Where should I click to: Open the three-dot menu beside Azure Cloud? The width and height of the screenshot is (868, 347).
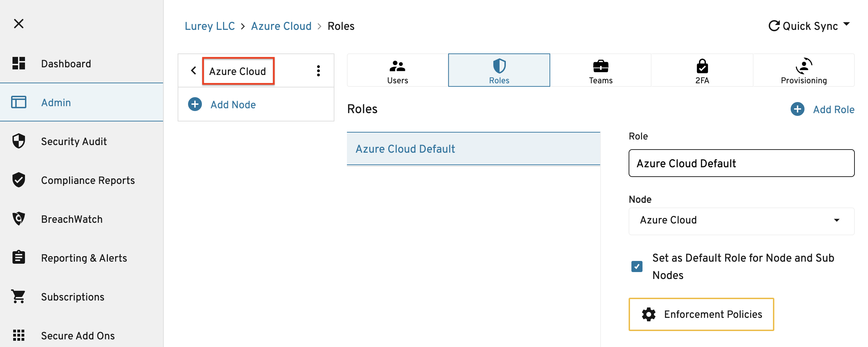(x=318, y=71)
